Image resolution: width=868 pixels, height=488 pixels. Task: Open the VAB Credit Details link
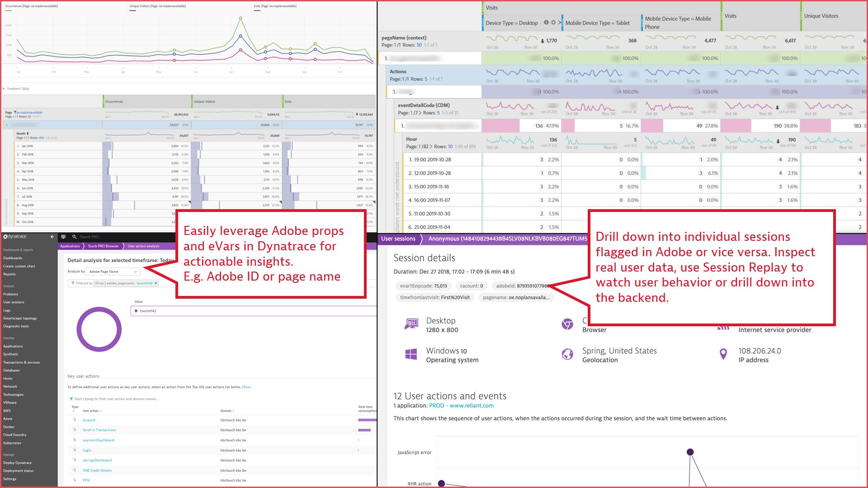click(x=97, y=470)
